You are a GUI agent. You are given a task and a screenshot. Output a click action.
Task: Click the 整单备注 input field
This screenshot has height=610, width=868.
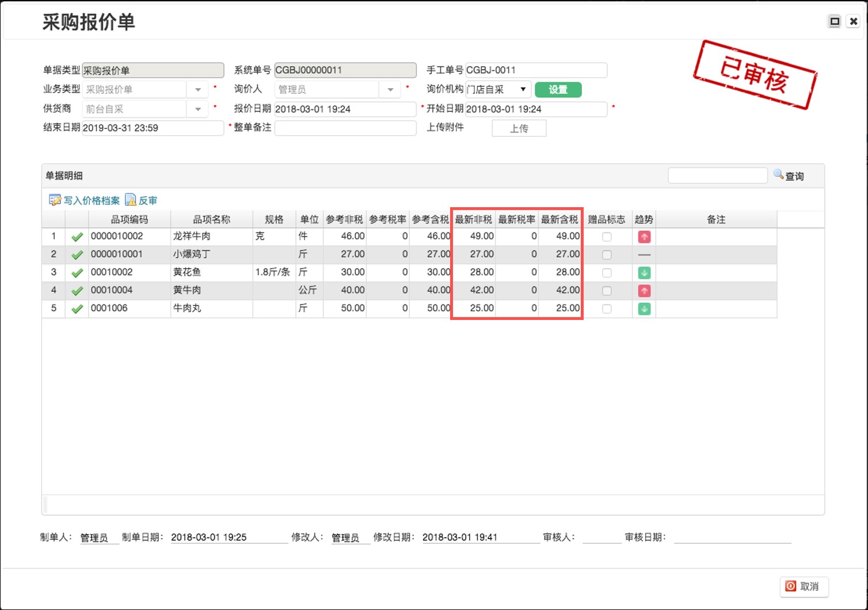pos(345,128)
